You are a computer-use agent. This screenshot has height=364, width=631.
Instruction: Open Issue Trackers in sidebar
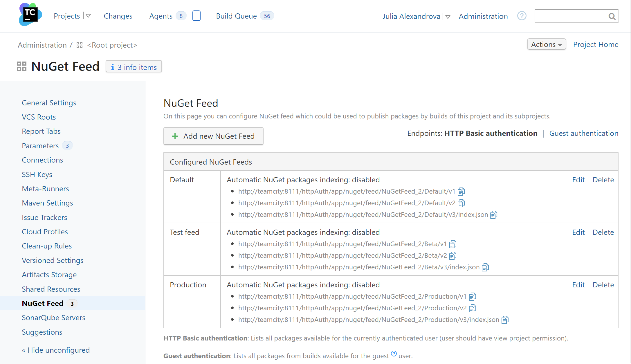[x=44, y=217]
